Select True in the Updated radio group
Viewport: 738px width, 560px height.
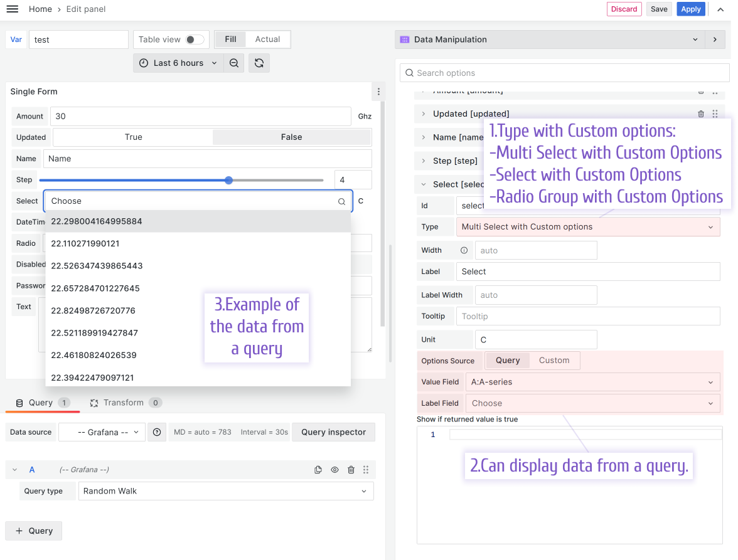[132, 137]
